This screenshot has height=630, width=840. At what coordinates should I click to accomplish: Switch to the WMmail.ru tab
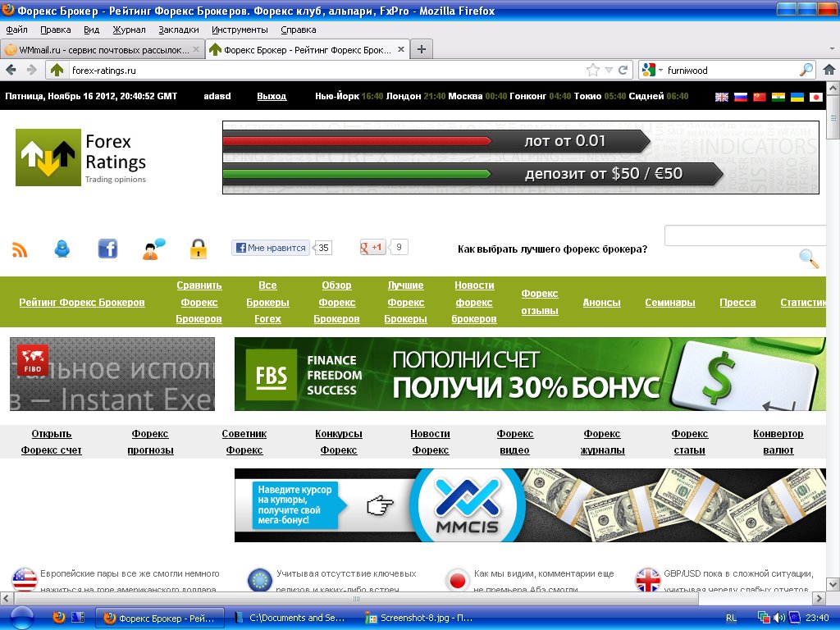point(102,49)
